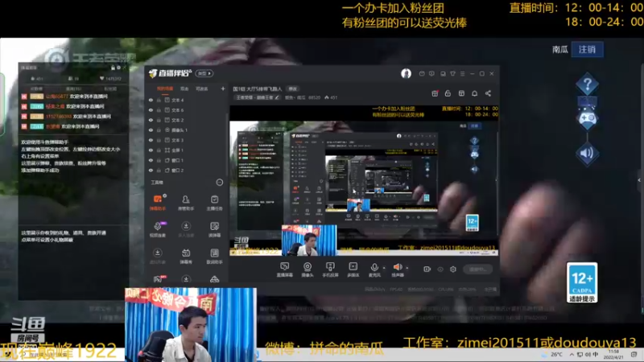Click the grey pill button in bottom toolbar
Screen dimensions: 644x362
tap(477, 269)
